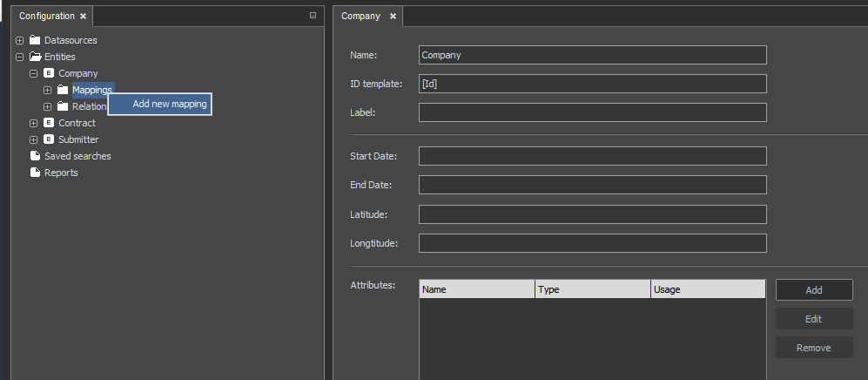The height and width of the screenshot is (380, 868).
Task: Click into the Start Date field
Action: pyautogui.click(x=592, y=156)
